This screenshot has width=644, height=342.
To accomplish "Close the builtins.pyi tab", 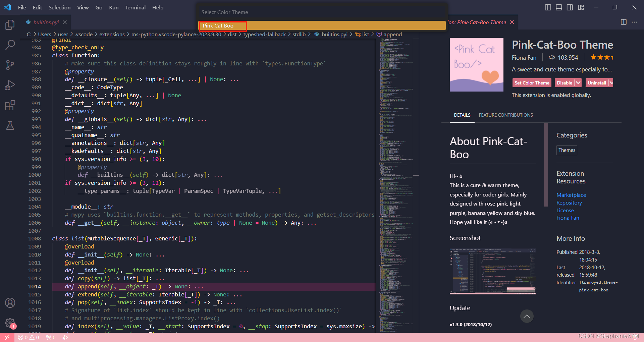I will (x=65, y=22).
